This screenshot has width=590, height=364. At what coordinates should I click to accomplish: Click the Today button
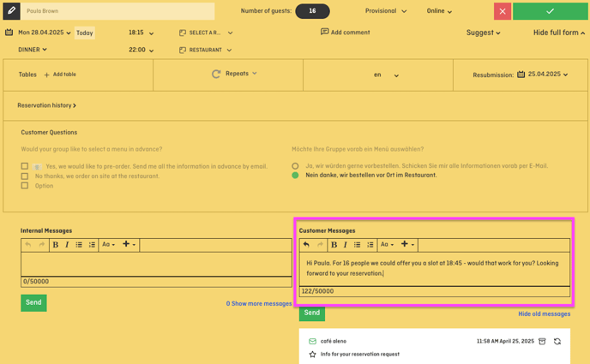coord(85,33)
